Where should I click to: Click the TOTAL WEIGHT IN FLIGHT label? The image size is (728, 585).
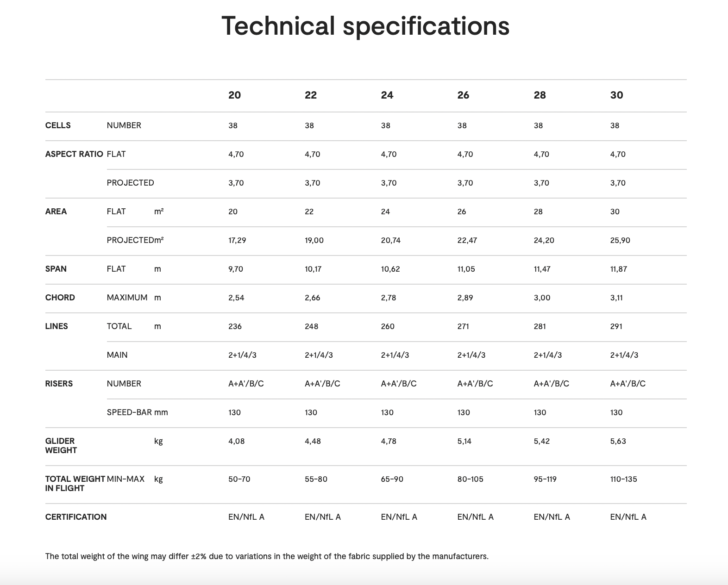(x=75, y=484)
